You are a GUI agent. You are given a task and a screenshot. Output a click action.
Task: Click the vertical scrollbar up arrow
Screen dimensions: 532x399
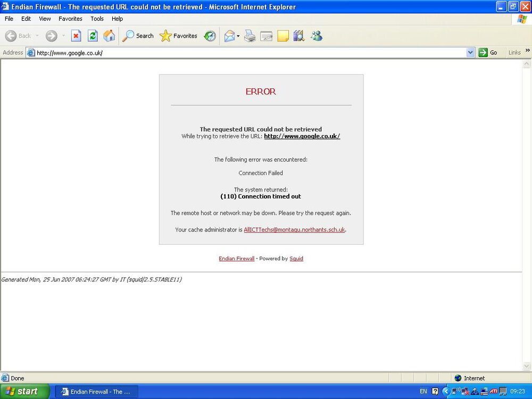(527, 63)
